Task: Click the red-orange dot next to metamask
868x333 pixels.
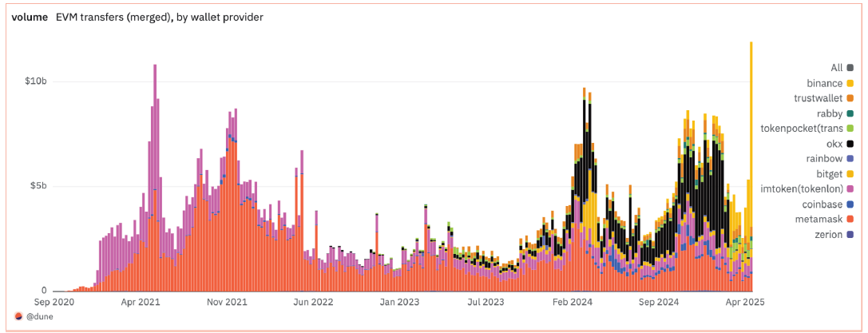Action: point(850,220)
